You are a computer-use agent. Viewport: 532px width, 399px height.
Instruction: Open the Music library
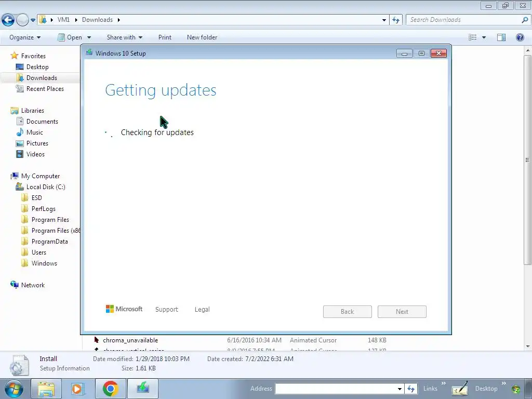(x=35, y=132)
